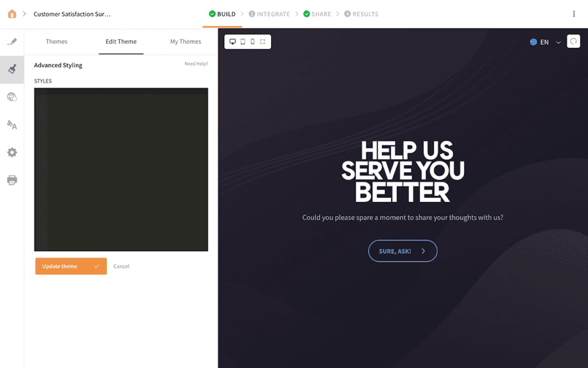Image resolution: width=588 pixels, height=368 pixels.
Task: Expand the EN language dropdown
Action: pos(545,42)
